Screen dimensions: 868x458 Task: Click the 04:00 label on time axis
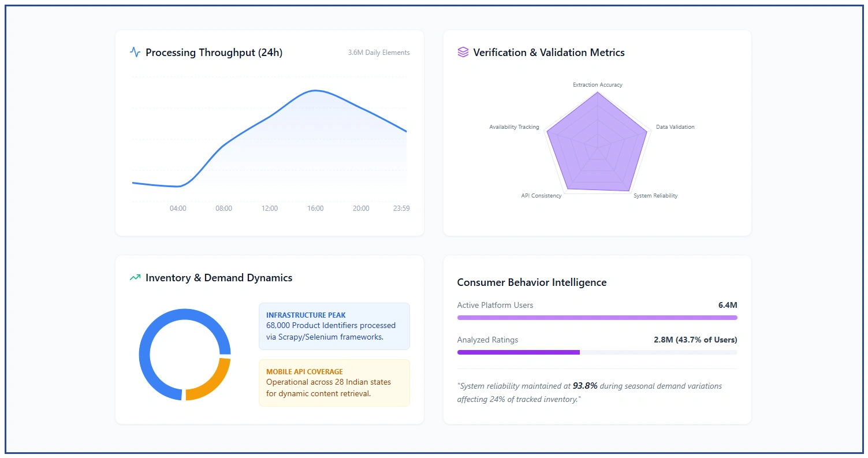[x=178, y=208]
